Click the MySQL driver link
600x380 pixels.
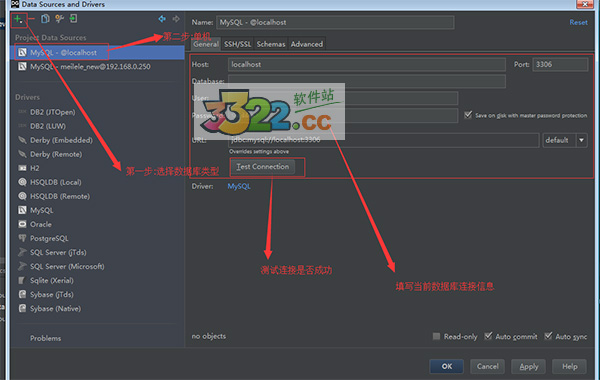pyautogui.click(x=239, y=186)
